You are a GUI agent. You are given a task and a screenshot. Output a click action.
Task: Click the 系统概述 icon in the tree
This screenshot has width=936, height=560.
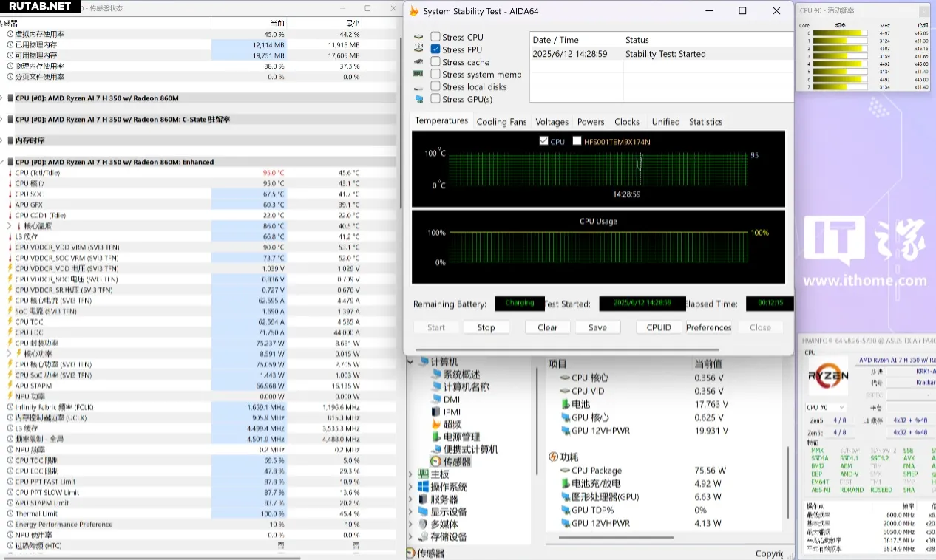tap(436, 375)
